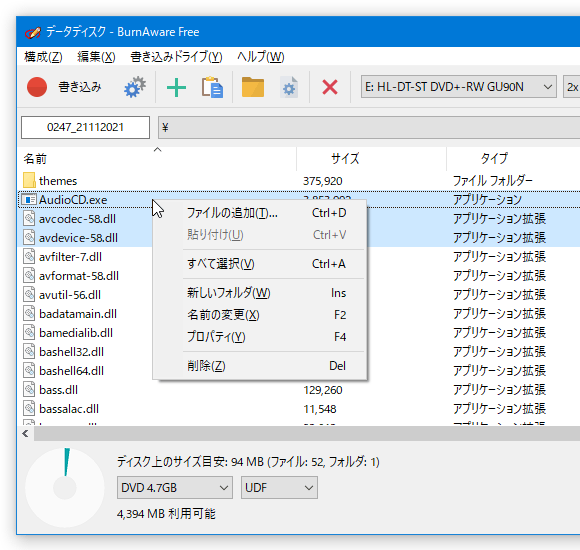Click the horizontal scrollbar track
The width and height of the screenshot is (580, 550).
pyautogui.click(x=307, y=433)
